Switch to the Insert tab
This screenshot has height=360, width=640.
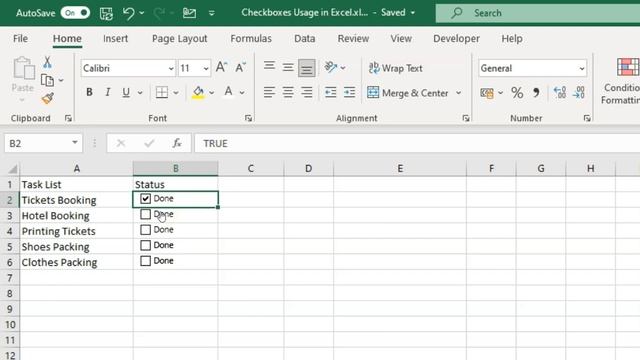tap(116, 38)
